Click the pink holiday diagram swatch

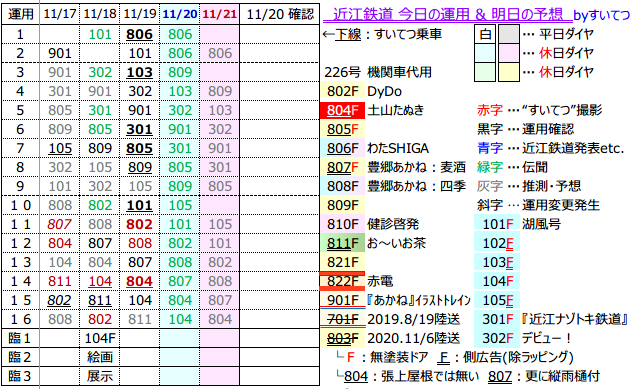click(509, 53)
